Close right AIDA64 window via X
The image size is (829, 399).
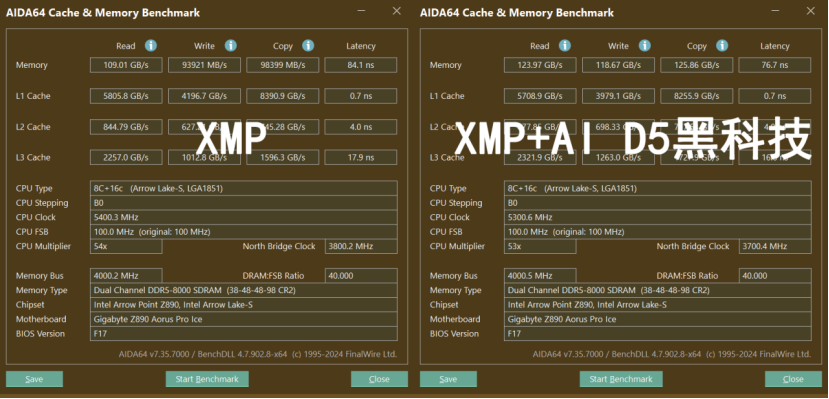[810, 11]
